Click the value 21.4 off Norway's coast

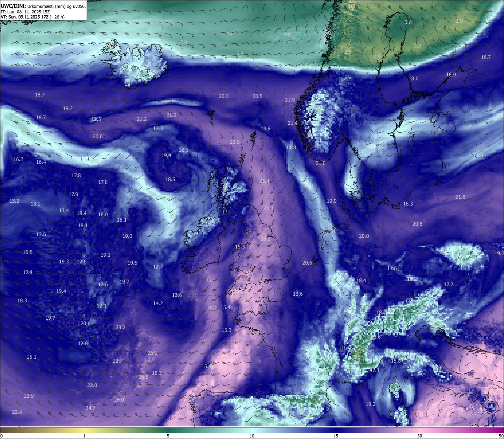(x=293, y=123)
